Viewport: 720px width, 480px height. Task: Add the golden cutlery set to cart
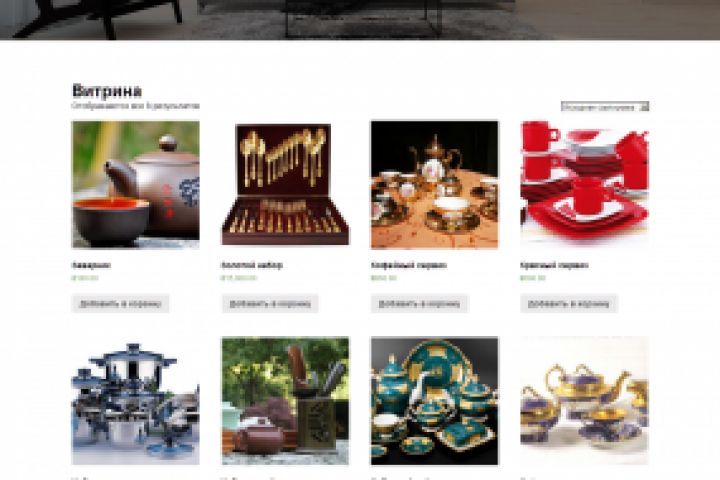(270, 304)
